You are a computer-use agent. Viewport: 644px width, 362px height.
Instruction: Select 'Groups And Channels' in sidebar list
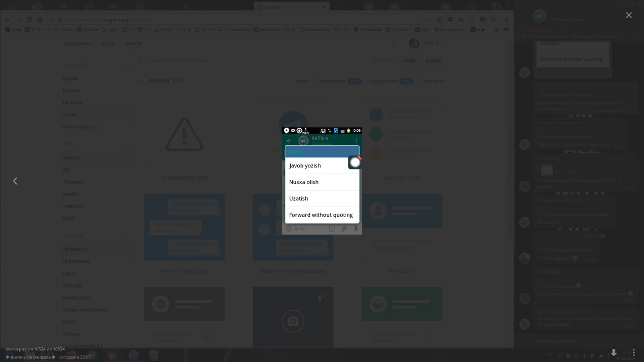pos(85,310)
